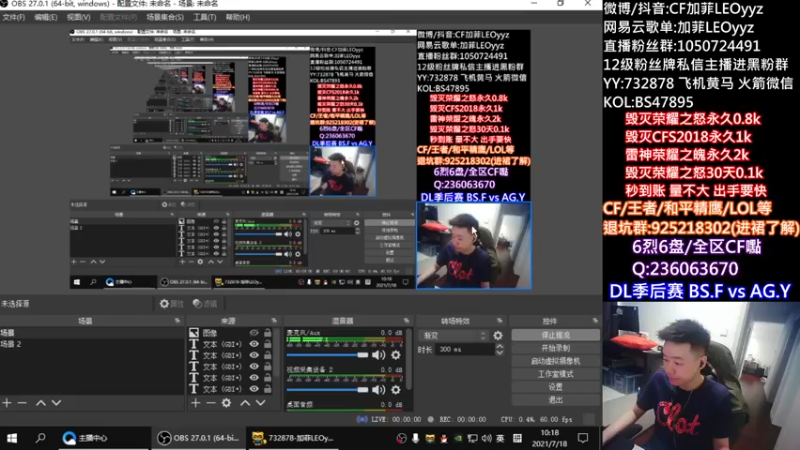Hide the third 文本 (GDI+) source
The height and width of the screenshot is (450, 800).
(254, 366)
